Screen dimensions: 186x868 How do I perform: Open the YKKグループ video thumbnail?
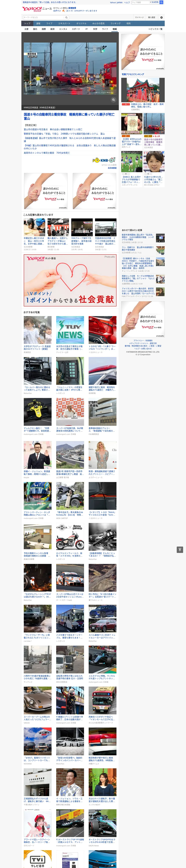tap(82, 227)
